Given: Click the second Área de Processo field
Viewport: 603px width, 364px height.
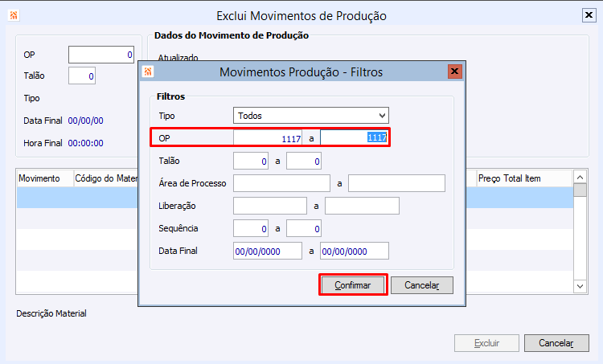Looking at the screenshot, I should pyautogui.click(x=396, y=183).
